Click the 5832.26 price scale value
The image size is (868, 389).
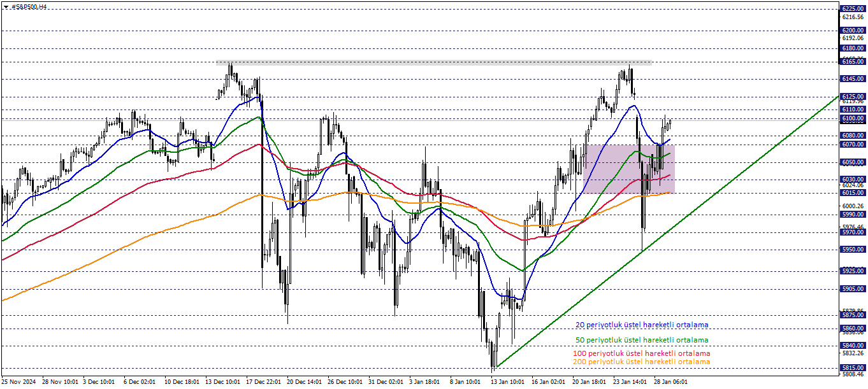(853, 353)
